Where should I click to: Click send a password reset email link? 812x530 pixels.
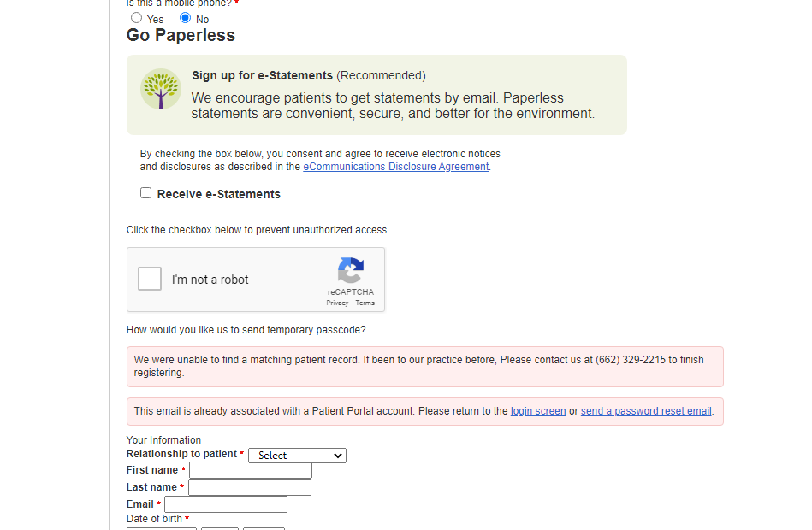pyautogui.click(x=646, y=411)
